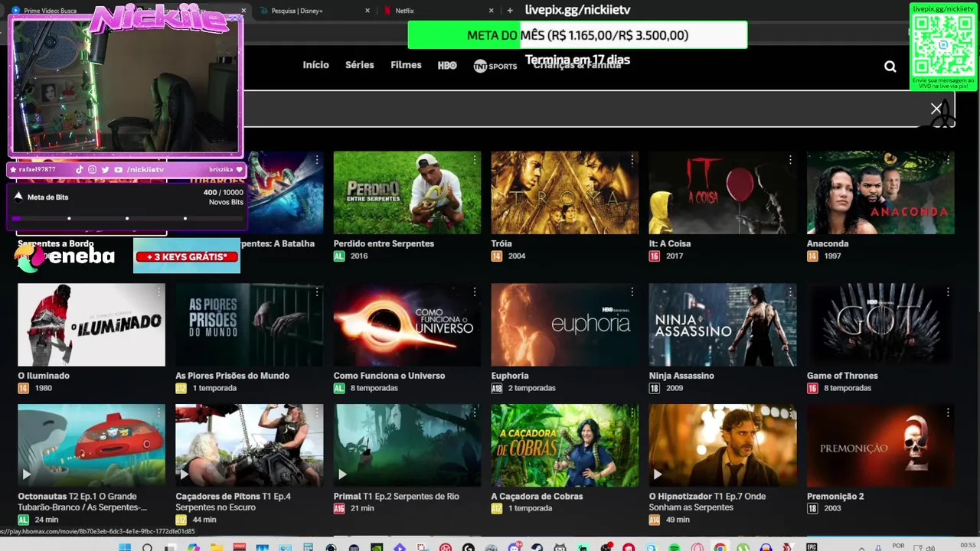Play O Hipnotizador episode via play icon
This screenshot has width=980, height=551.
[x=658, y=474]
